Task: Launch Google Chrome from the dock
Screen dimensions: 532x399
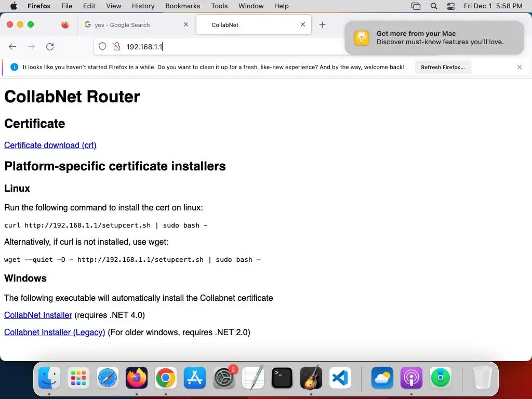Action: click(x=166, y=378)
